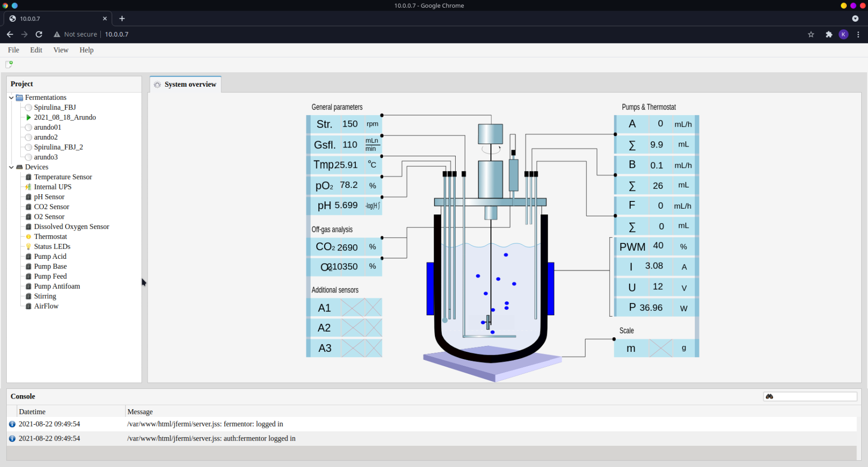Open the Chrome three-dot menu
868x467 pixels.
858,34
